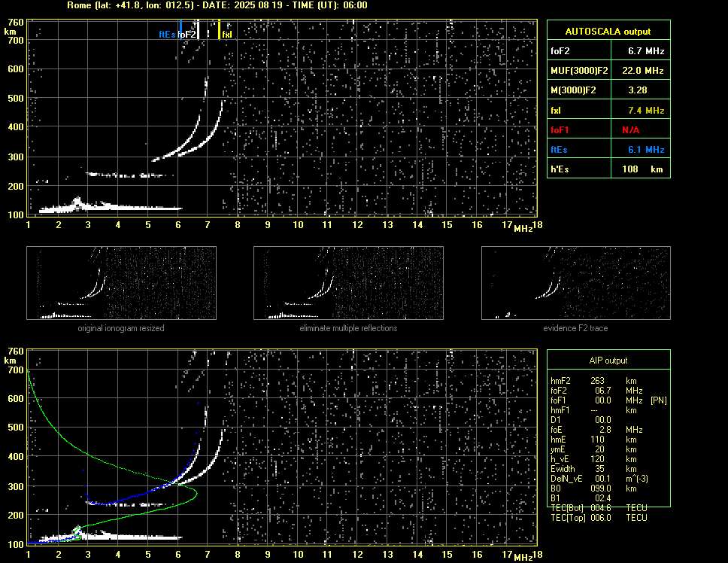Viewport: 728px width, 563px height.
Task: Click the yellow fxI row label in table
Action: (555, 111)
